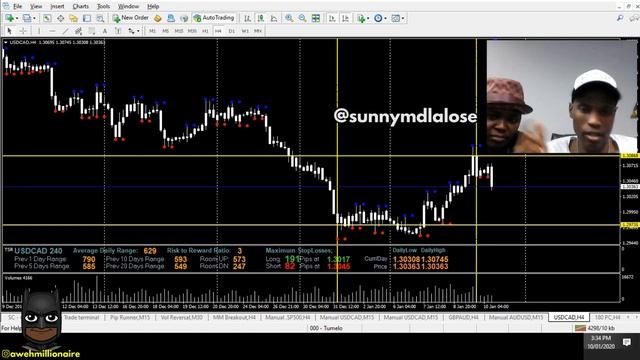Toggle the AutoTrading button
This screenshot has height=360, width=640.
[213, 18]
